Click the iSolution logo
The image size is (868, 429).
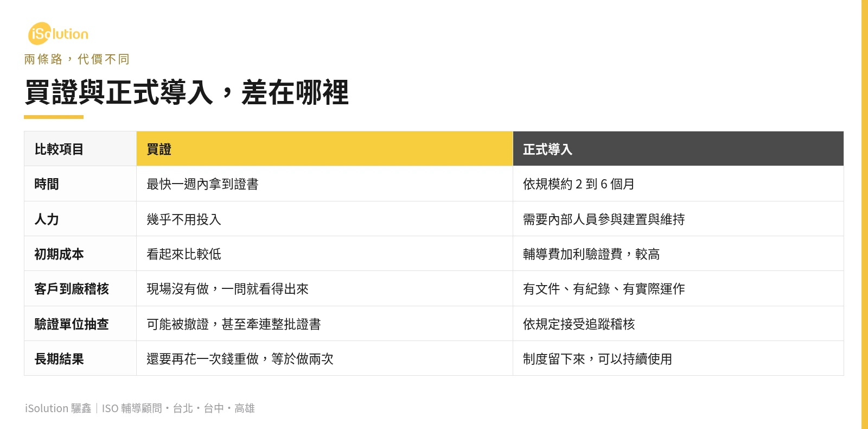(x=58, y=34)
